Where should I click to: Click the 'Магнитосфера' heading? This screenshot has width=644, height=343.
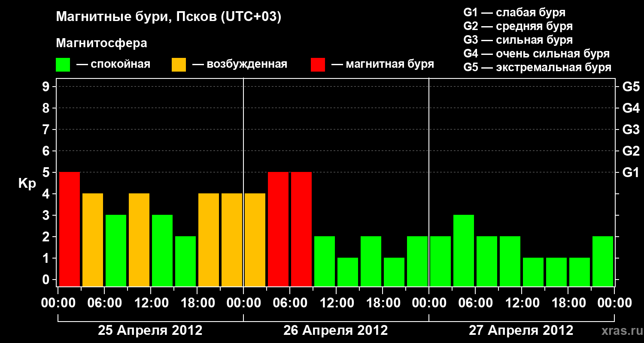[101, 43]
